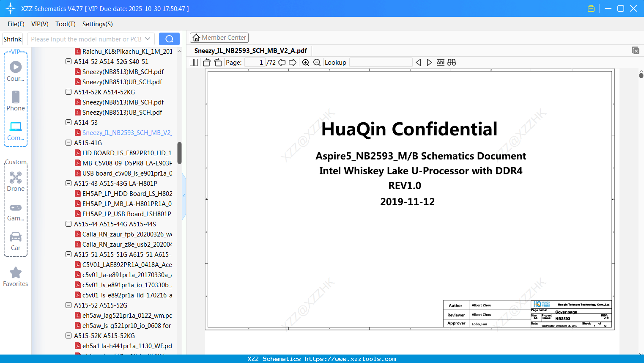Close the open PDF tab panel icon
This screenshot has height=363, width=644.
click(636, 50)
